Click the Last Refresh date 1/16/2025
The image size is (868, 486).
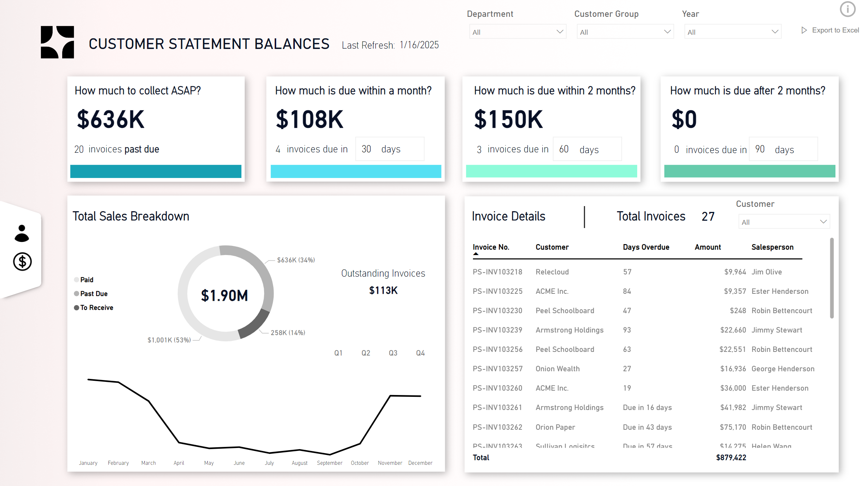pyautogui.click(x=419, y=45)
